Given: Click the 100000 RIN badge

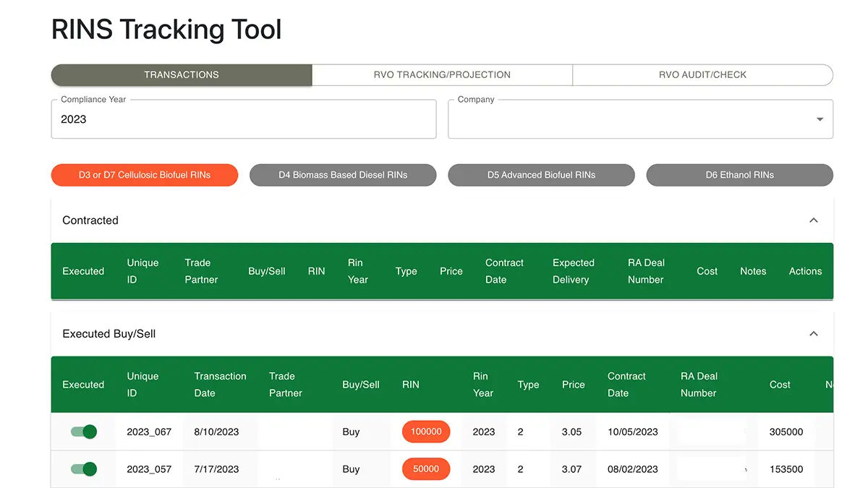Looking at the screenshot, I should 426,432.
